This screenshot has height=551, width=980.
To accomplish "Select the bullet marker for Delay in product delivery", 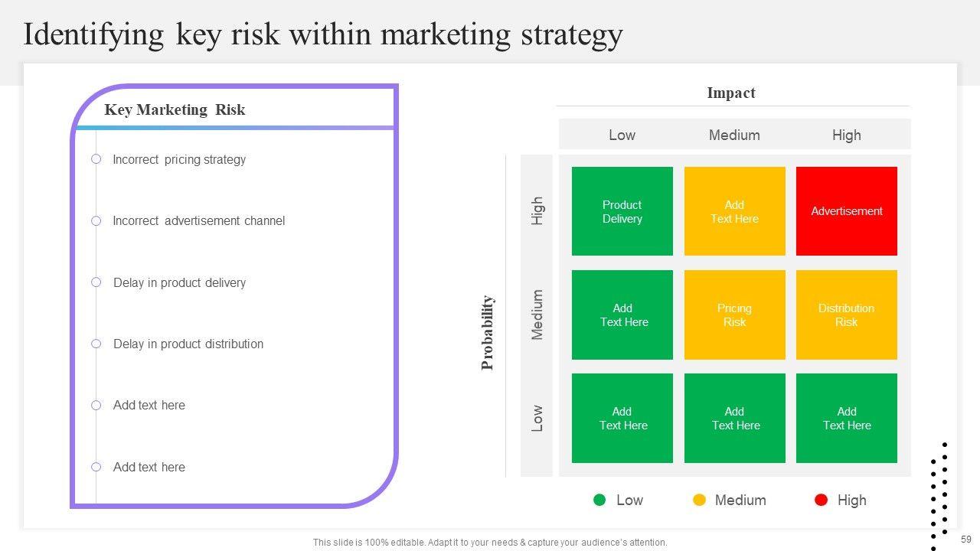I will pyautogui.click(x=96, y=282).
